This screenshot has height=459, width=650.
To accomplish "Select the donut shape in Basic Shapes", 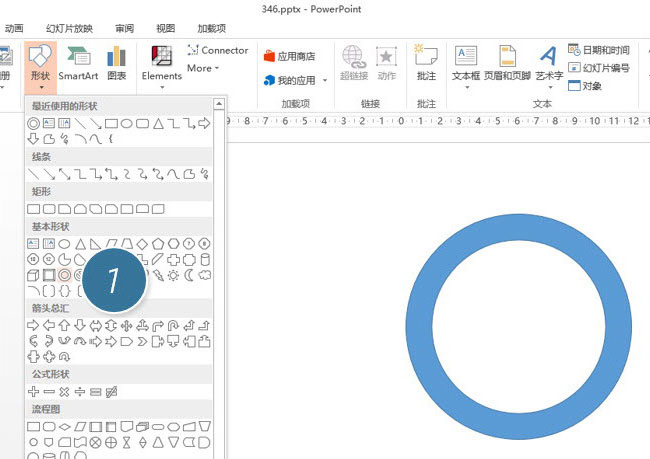I will point(64,275).
